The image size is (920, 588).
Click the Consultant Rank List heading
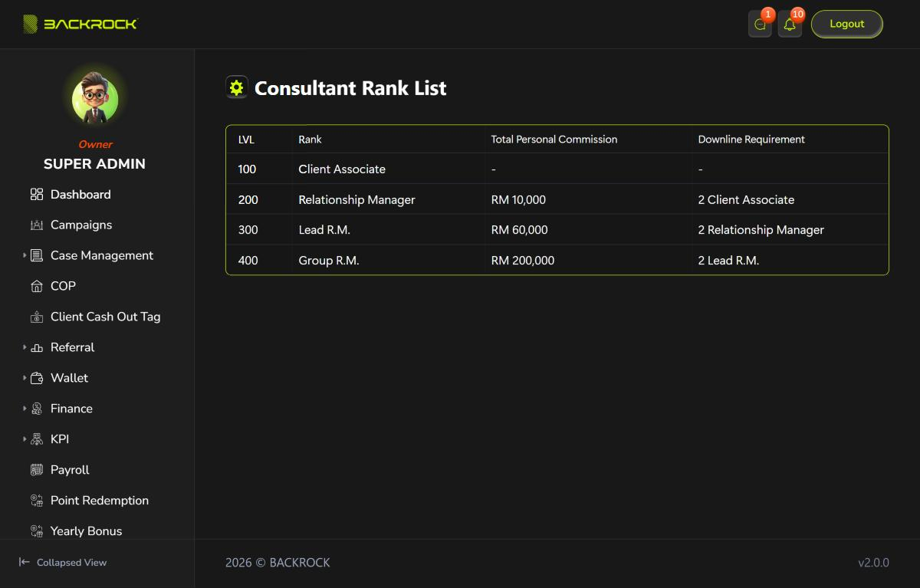pyautogui.click(x=350, y=88)
